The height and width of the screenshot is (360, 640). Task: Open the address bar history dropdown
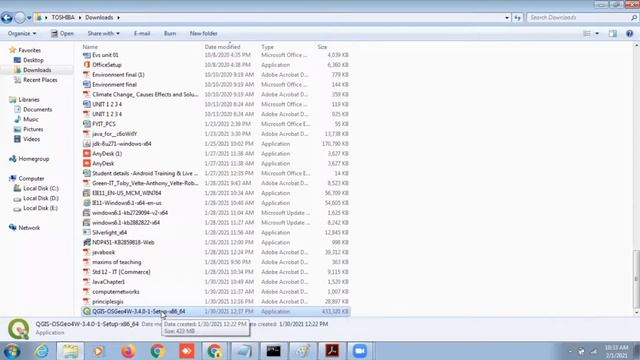pyautogui.click(x=507, y=18)
